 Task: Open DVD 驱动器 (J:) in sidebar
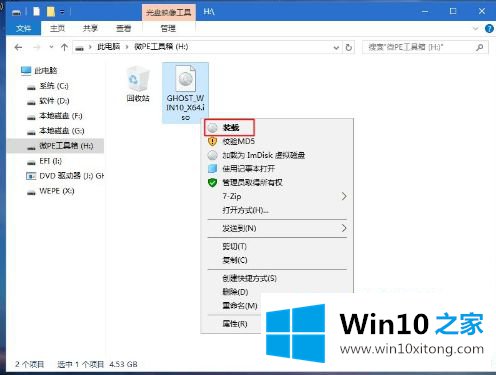click(x=71, y=176)
